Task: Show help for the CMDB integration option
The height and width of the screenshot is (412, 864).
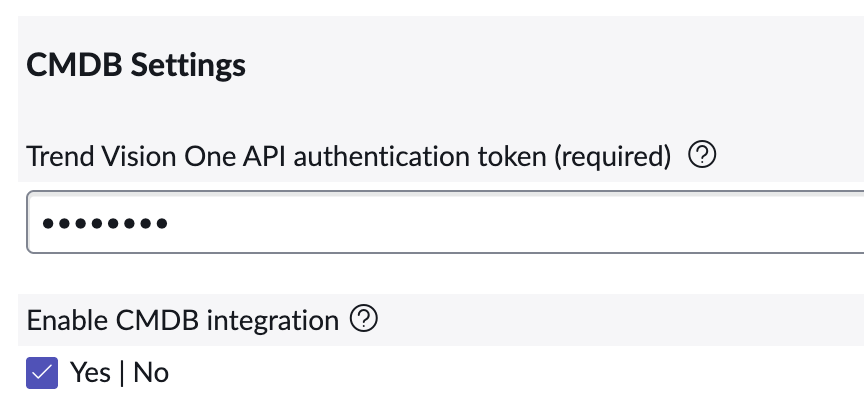Action: (x=364, y=319)
